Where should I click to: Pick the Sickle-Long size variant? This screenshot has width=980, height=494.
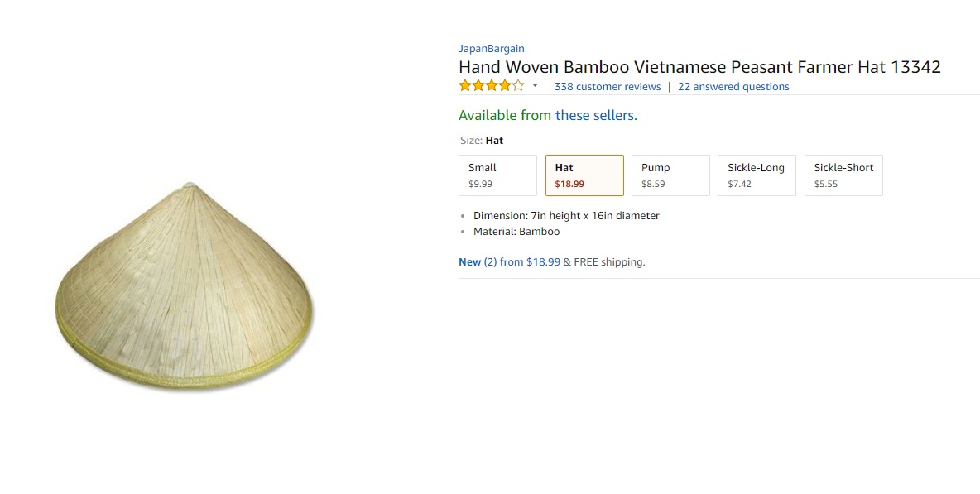coord(757,175)
